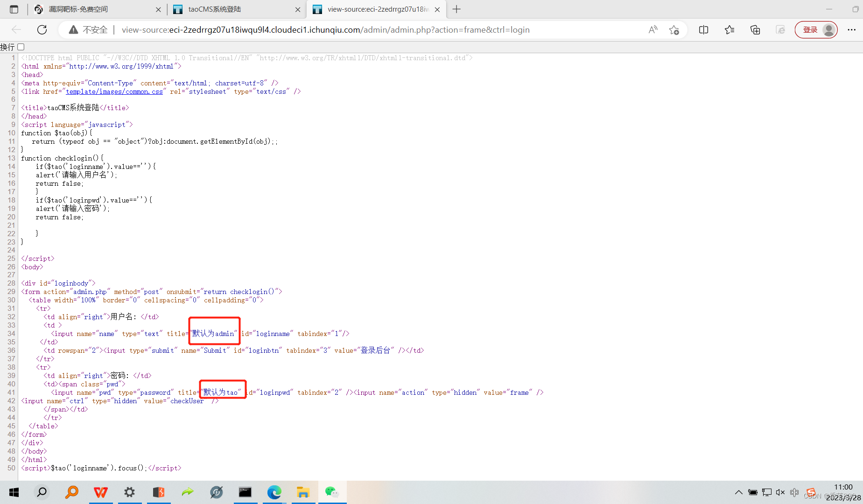Switch to taoCMS系统登陆 tab
Screen dimensions: 863x504
tap(237, 9)
